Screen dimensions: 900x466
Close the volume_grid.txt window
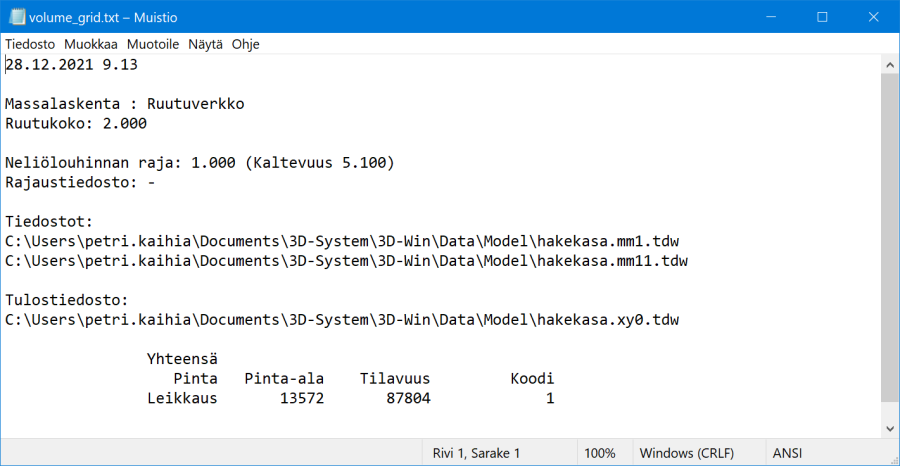click(x=875, y=17)
